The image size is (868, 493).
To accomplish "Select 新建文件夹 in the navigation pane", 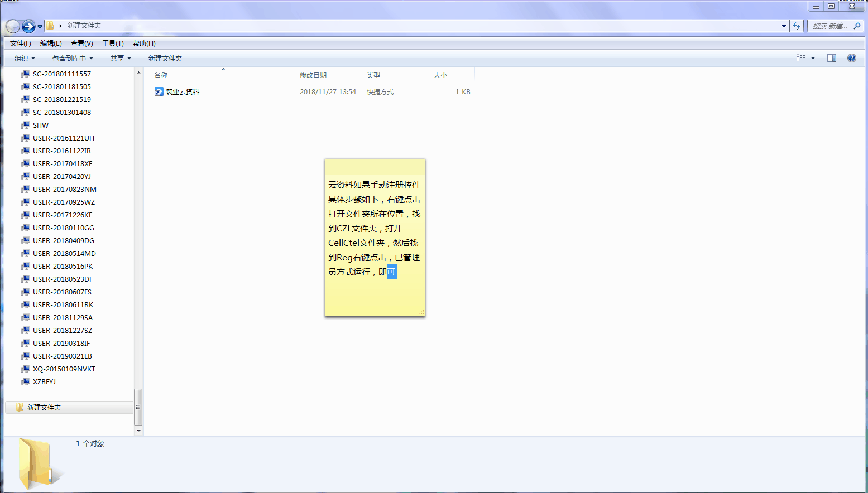I will click(x=44, y=408).
